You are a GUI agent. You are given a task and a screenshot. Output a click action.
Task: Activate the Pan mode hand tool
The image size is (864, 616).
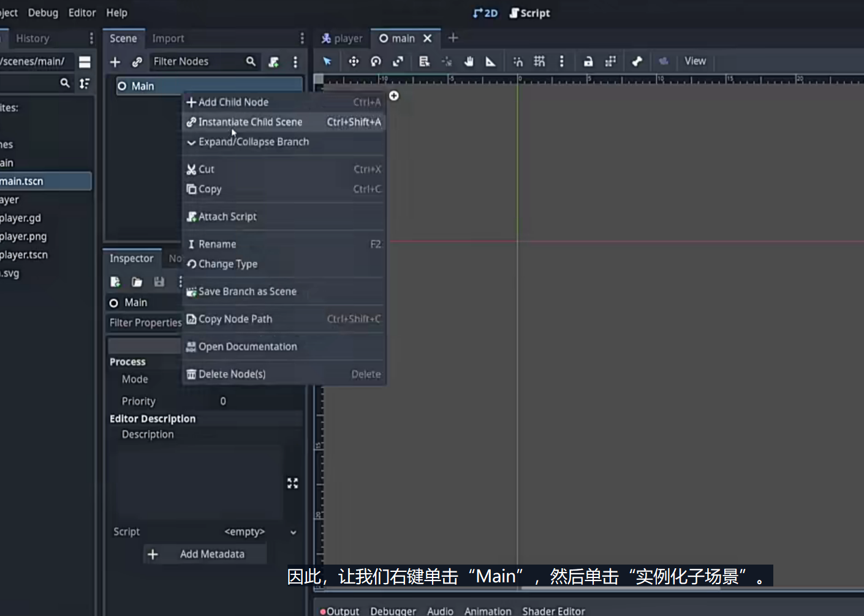pyautogui.click(x=469, y=61)
